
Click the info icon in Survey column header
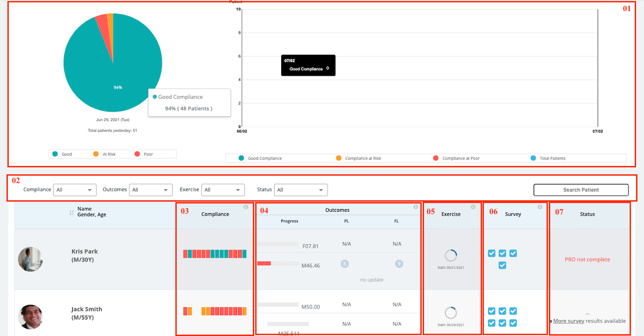click(x=540, y=207)
